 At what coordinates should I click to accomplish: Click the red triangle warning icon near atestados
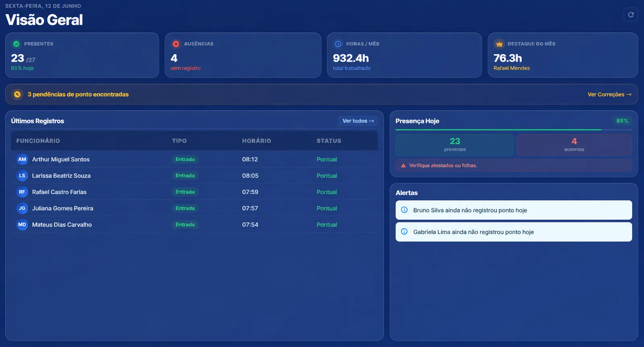coord(403,166)
